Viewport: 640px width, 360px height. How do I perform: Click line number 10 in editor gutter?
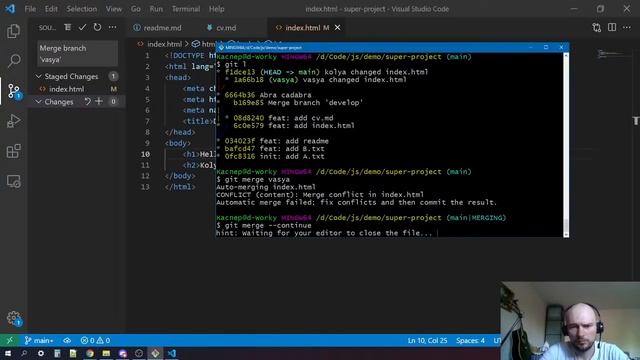(x=145, y=154)
